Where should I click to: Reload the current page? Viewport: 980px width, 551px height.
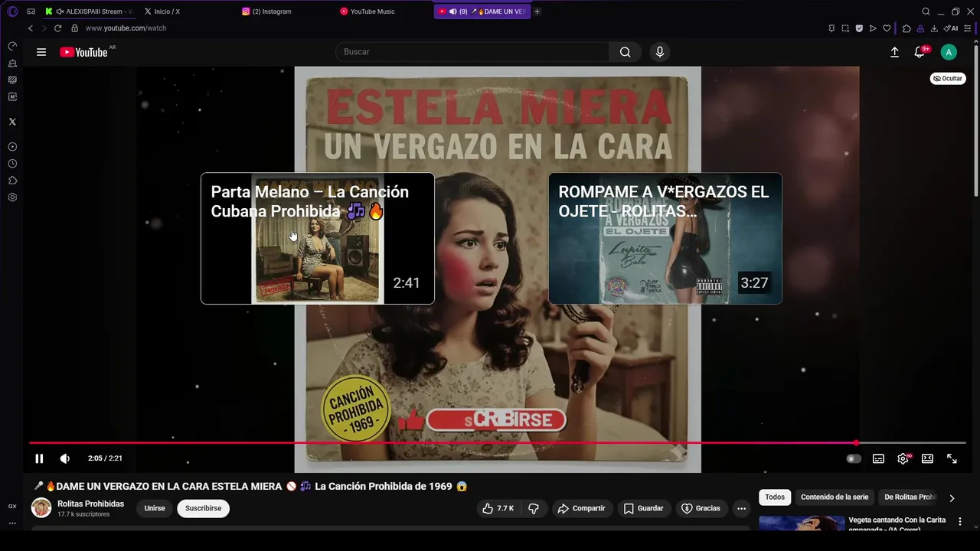(57, 28)
